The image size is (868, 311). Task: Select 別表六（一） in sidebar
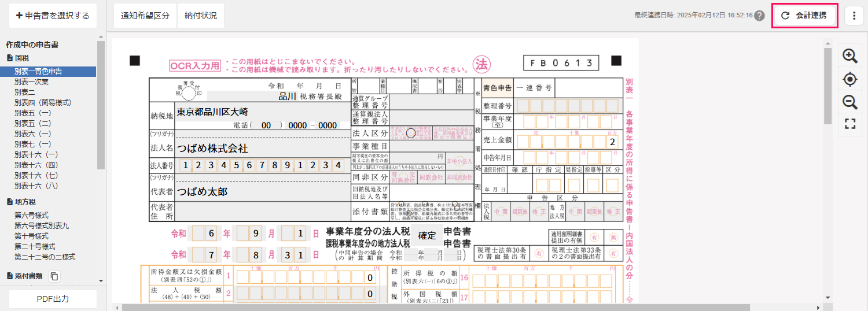(33, 134)
